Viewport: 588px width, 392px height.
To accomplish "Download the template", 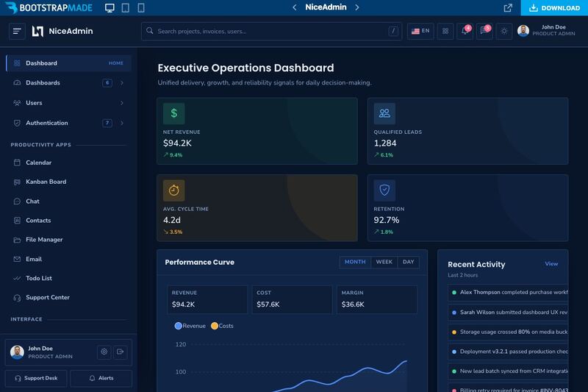I will point(554,8).
